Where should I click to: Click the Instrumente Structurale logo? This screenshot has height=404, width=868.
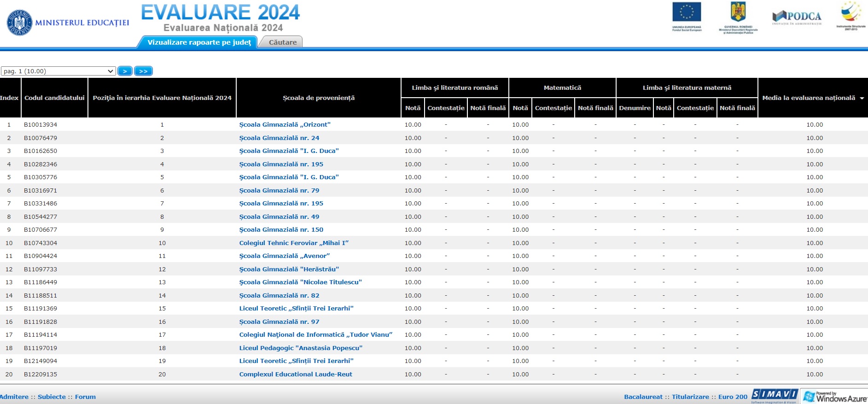click(x=851, y=16)
